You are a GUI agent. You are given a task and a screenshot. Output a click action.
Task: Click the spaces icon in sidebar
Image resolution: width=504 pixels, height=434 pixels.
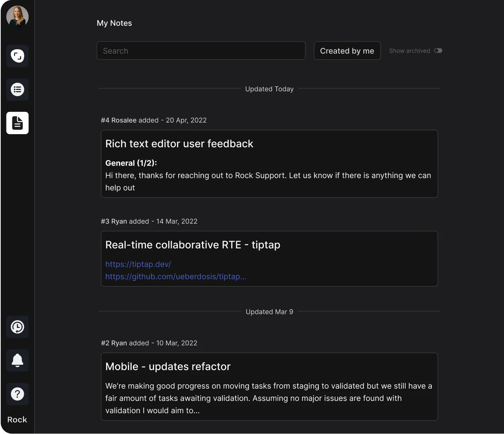coord(17,56)
